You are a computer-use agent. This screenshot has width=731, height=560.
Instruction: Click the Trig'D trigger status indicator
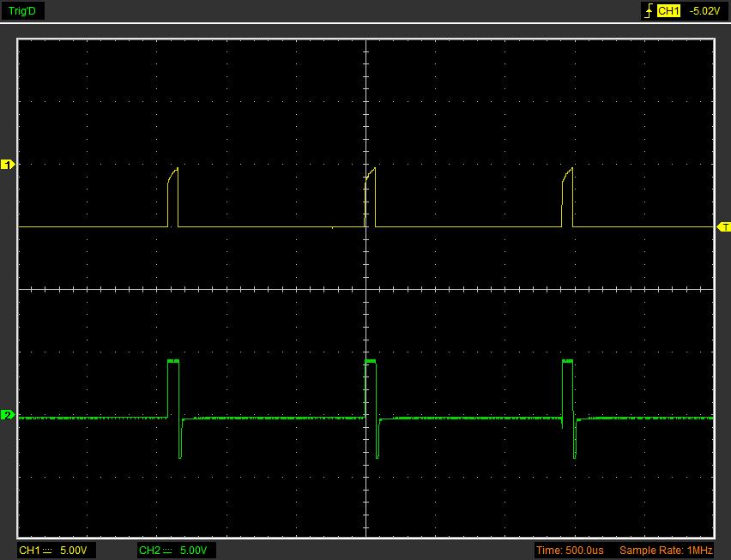click(x=22, y=11)
